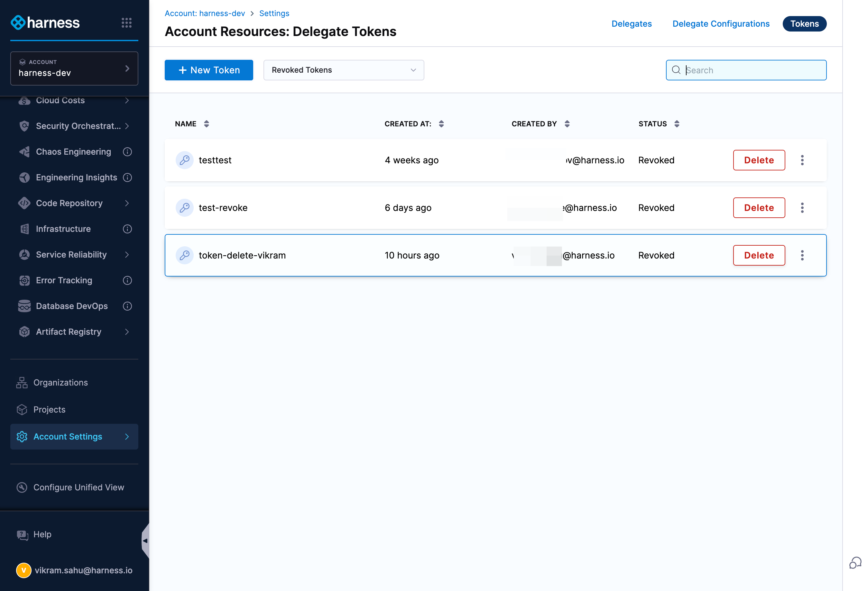Click the user avatar for vikram.sahu
Image resolution: width=868 pixels, height=591 pixels.
pos(23,570)
